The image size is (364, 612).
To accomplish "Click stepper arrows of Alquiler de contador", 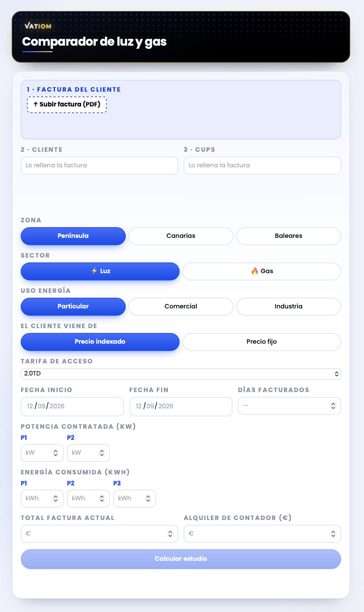I will point(333,534).
